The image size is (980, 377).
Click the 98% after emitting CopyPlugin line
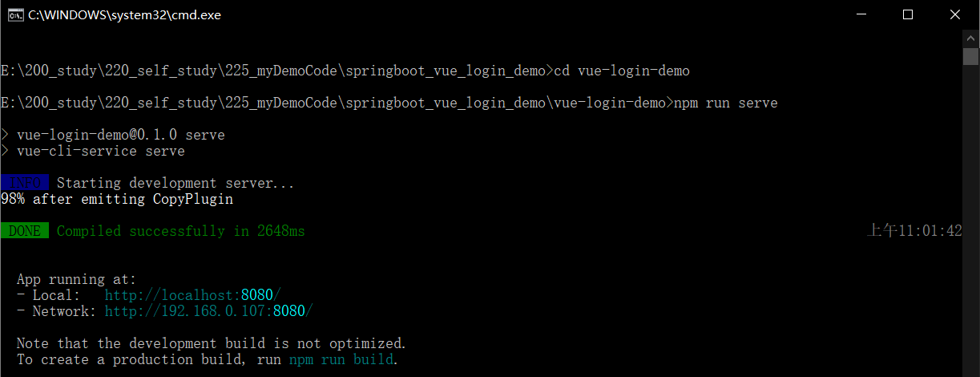(117, 199)
